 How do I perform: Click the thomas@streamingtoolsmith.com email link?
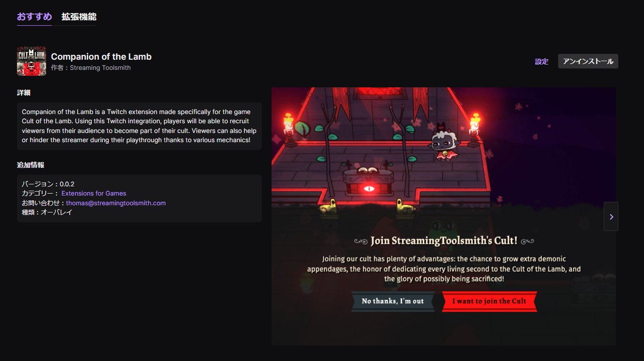pos(116,203)
